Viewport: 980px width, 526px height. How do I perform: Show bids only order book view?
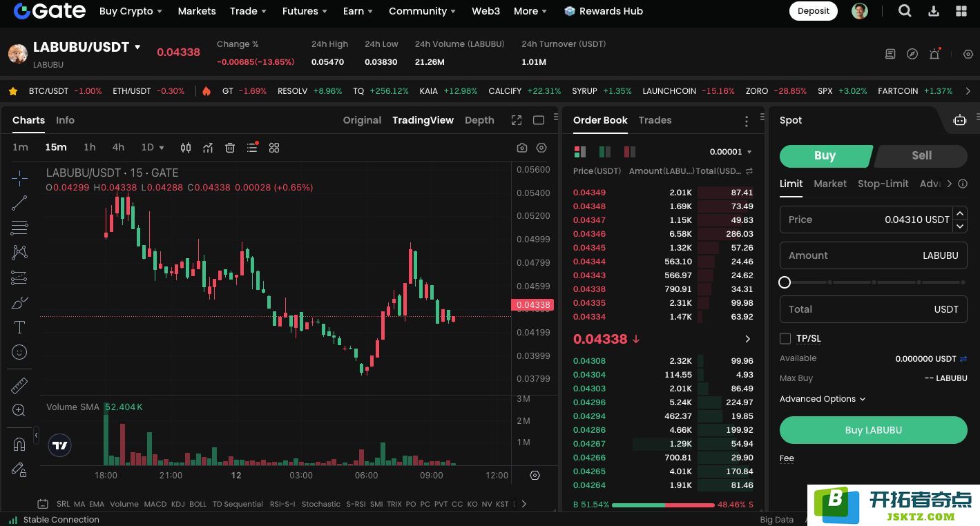(605, 151)
